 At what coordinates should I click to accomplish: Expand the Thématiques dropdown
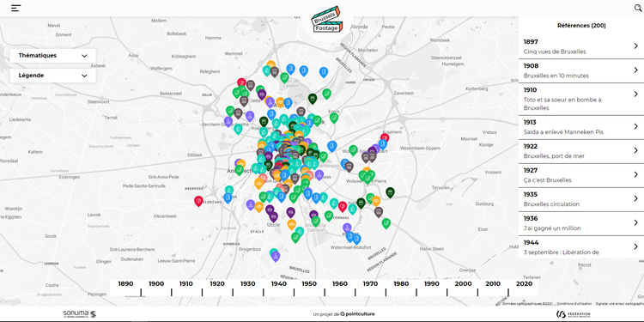coord(52,56)
